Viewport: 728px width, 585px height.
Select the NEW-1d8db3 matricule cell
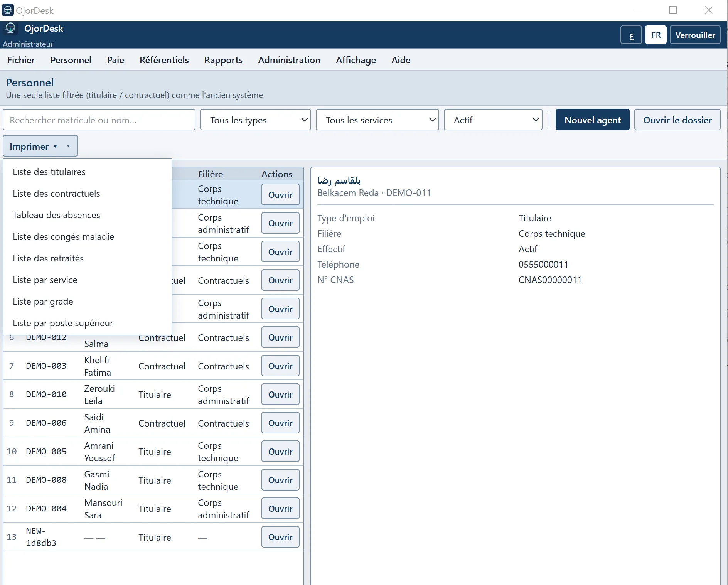41,537
